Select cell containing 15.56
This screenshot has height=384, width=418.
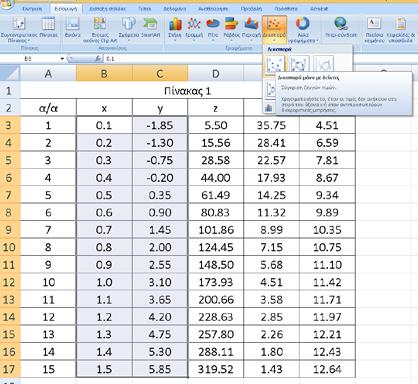point(216,143)
